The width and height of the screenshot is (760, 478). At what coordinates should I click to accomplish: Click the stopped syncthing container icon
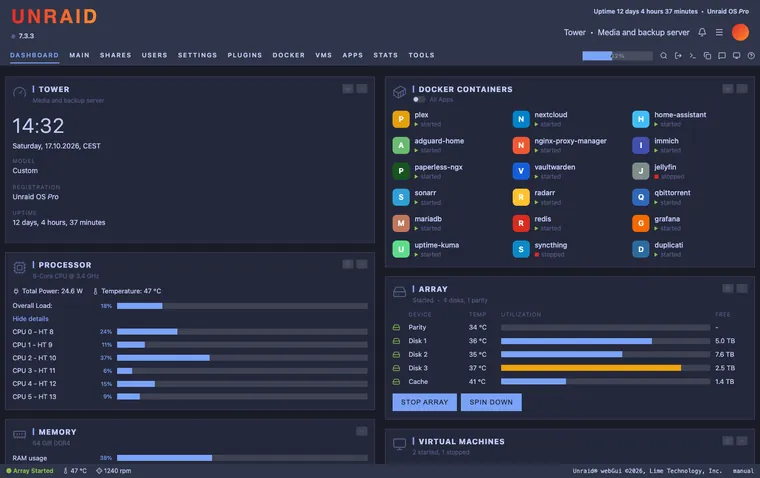[521, 249]
